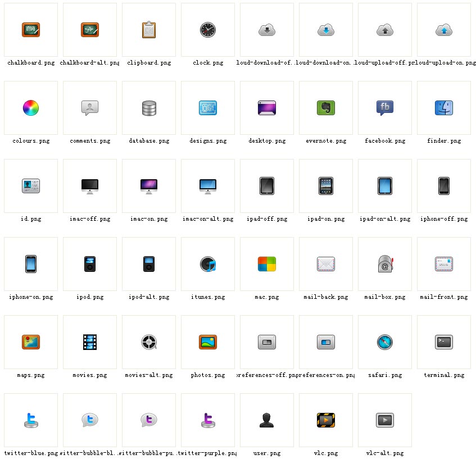
Task: Click the preferences-off grey switch icon
Action: tap(267, 342)
